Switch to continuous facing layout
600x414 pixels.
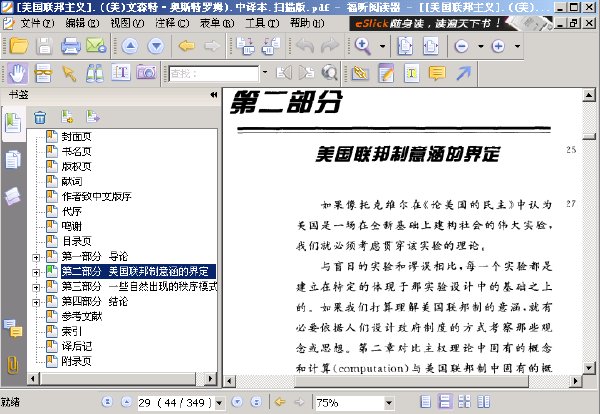(x=484, y=402)
